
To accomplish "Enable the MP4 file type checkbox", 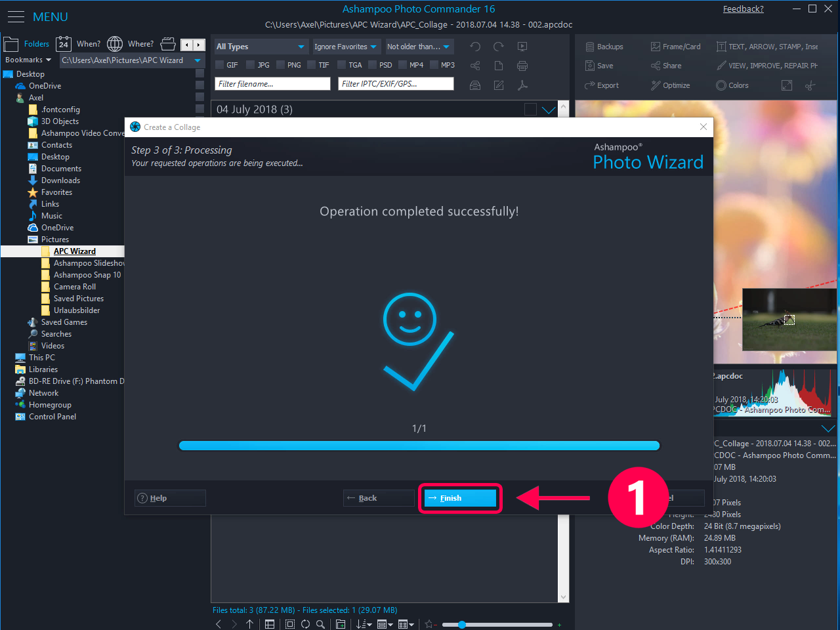I will coord(403,65).
